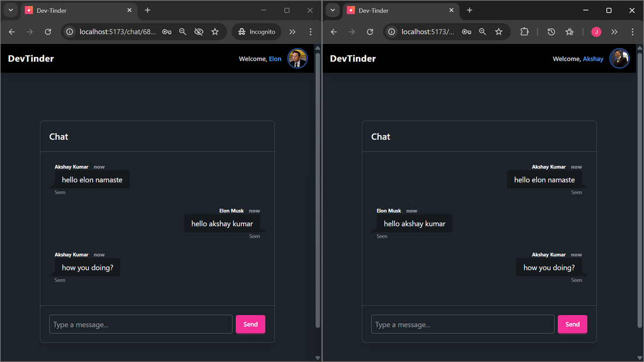Open a new tab in left window
Viewport: 644px width, 362px height.
click(148, 10)
